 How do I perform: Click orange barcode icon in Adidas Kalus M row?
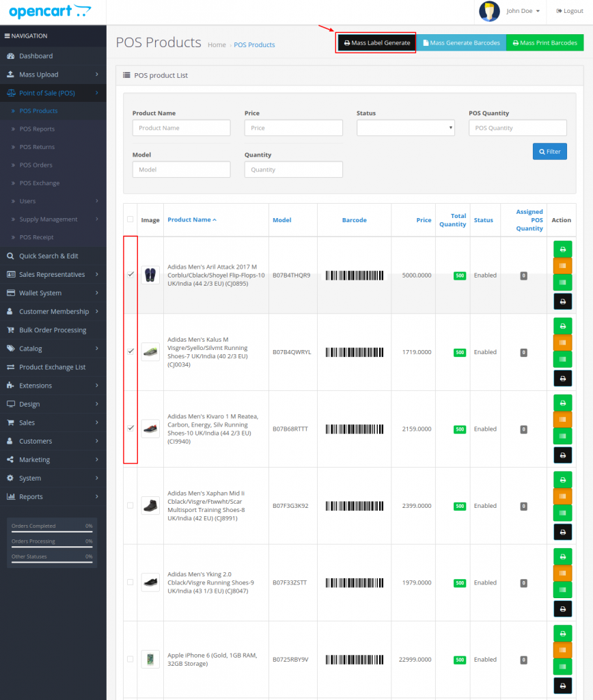tap(563, 343)
